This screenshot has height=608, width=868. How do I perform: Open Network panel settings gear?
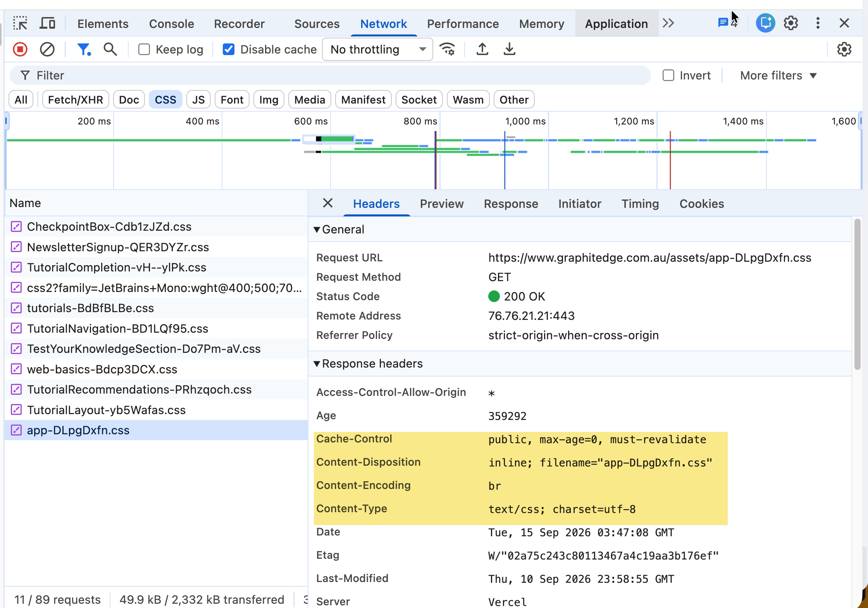click(844, 49)
